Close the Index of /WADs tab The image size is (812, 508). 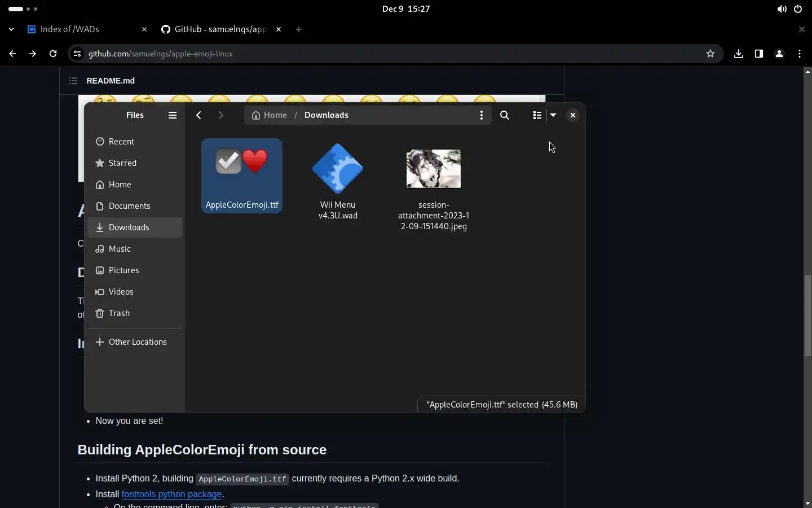(144, 29)
